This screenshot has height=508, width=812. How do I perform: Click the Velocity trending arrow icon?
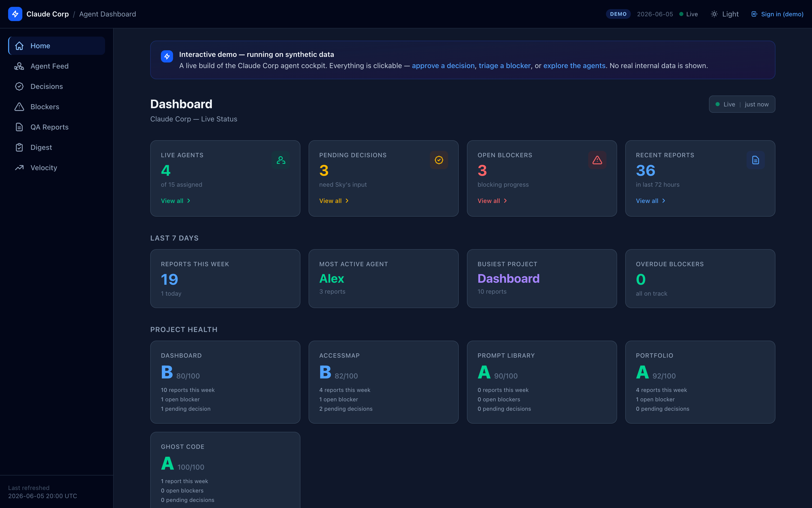click(x=20, y=168)
